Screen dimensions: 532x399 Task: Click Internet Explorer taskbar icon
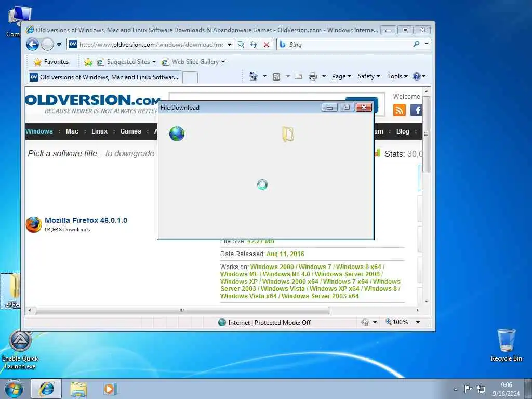tap(46, 389)
